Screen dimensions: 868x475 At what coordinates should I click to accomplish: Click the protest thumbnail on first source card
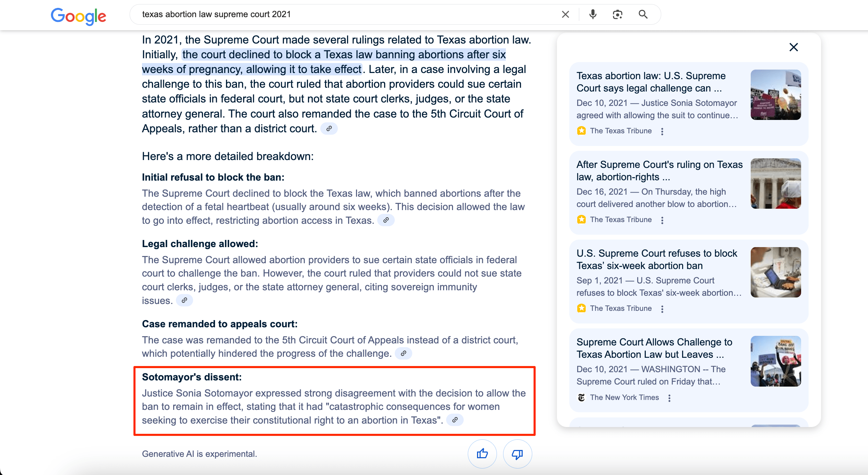[776, 95]
